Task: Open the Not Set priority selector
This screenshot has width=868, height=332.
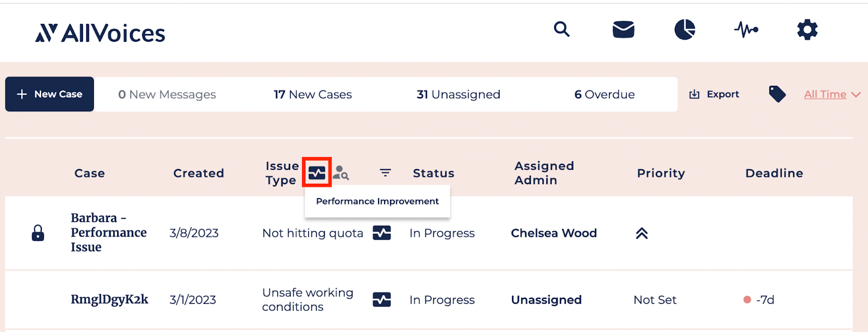Action: coord(655,299)
